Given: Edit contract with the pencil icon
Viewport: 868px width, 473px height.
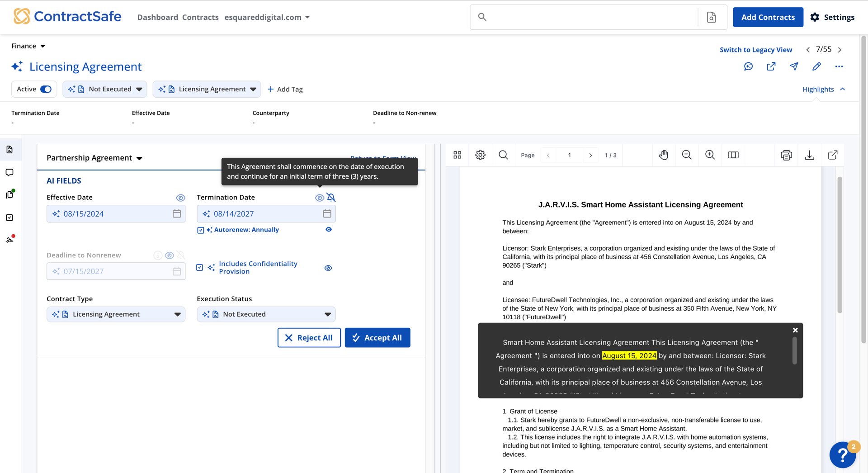Looking at the screenshot, I should point(816,66).
